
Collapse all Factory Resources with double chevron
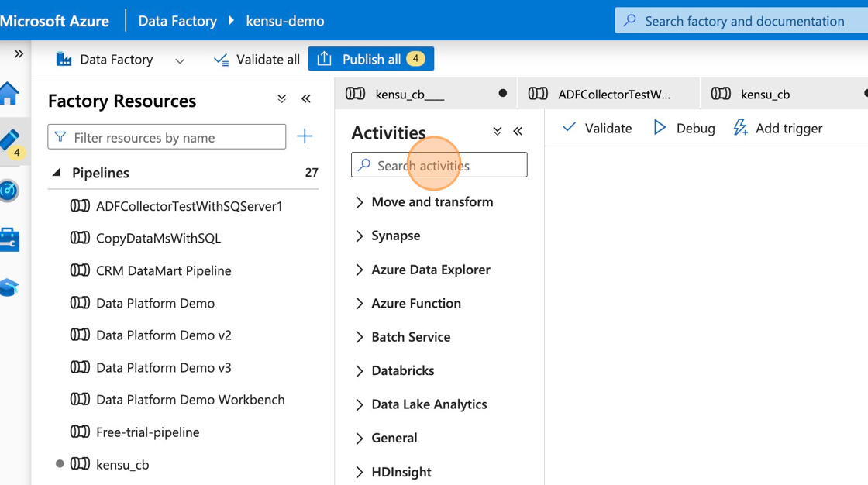[282, 99]
